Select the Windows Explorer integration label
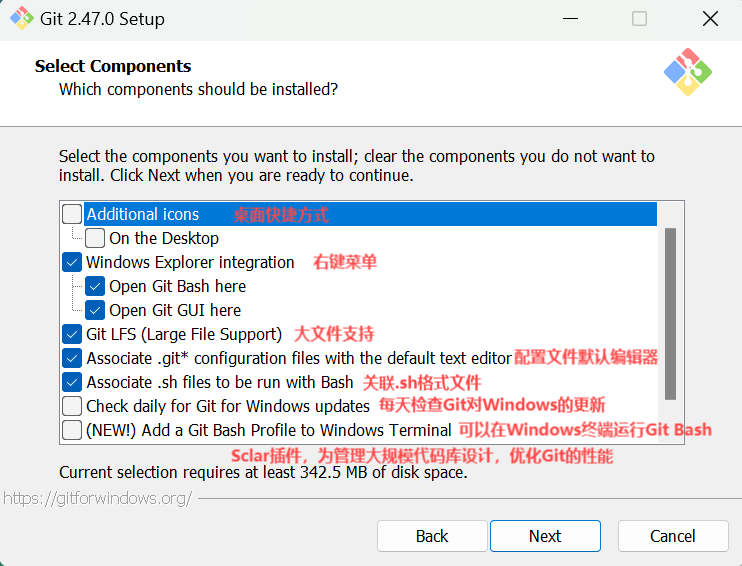 (x=190, y=262)
